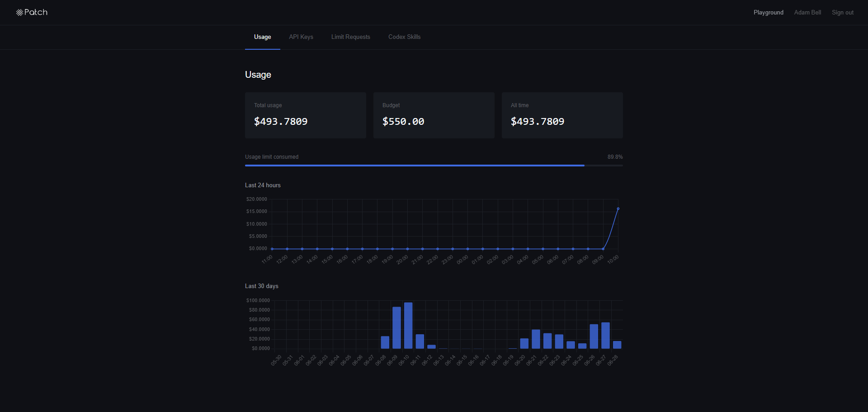This screenshot has width=868, height=412.
Task: Click the 10:00 data point on the 24-hour chart
Action: coord(618,208)
